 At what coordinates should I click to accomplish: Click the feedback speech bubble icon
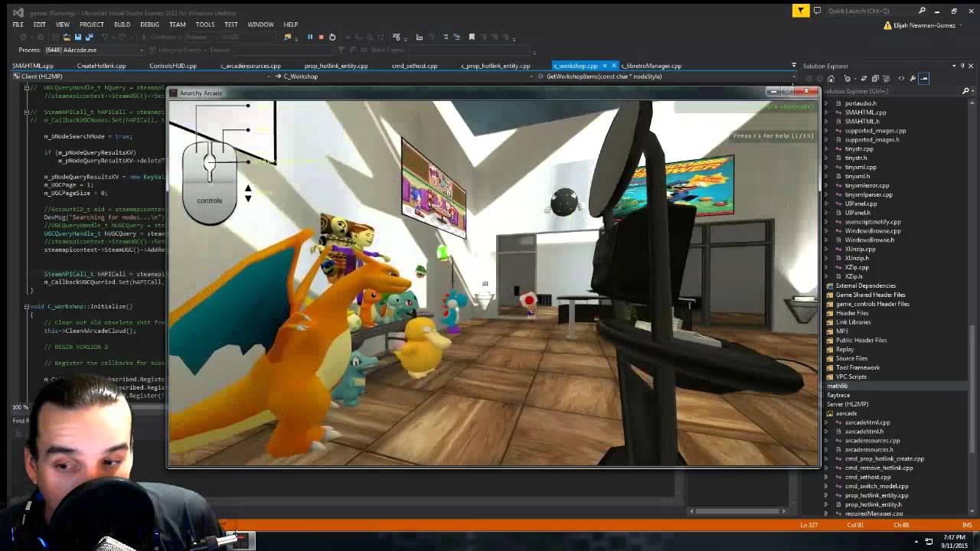[x=818, y=11]
